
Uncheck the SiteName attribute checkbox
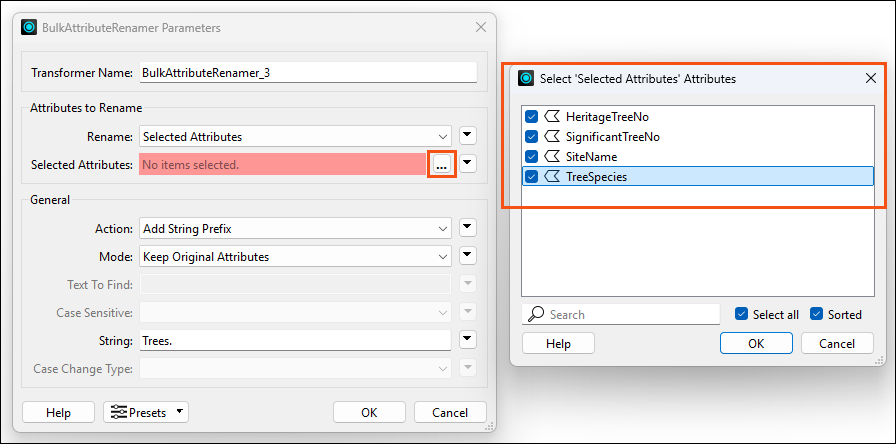point(531,157)
